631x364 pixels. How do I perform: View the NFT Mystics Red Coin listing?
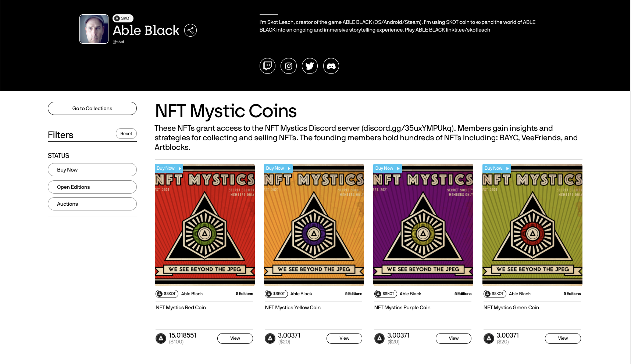point(235,338)
